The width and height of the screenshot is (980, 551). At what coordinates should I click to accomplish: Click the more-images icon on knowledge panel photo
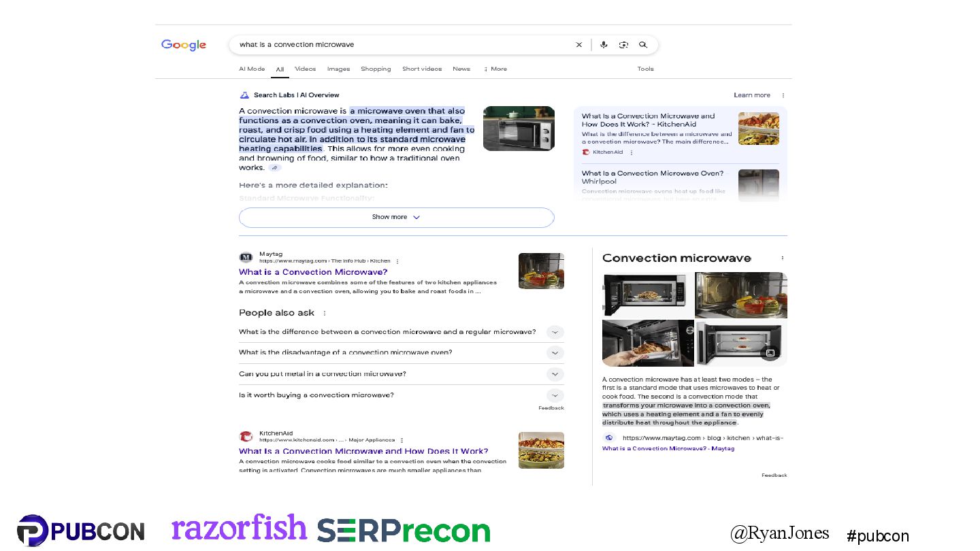pyautogui.click(x=770, y=353)
